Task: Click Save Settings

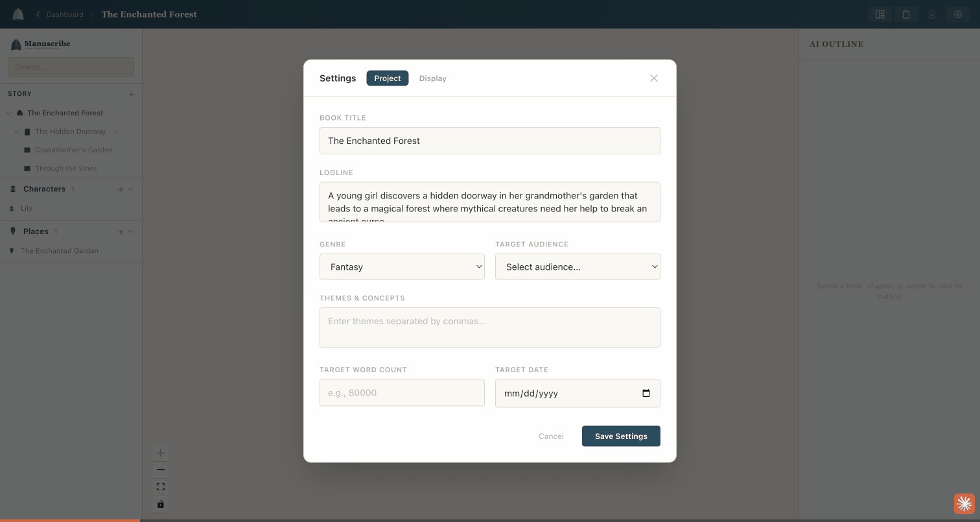Action: pos(621,436)
